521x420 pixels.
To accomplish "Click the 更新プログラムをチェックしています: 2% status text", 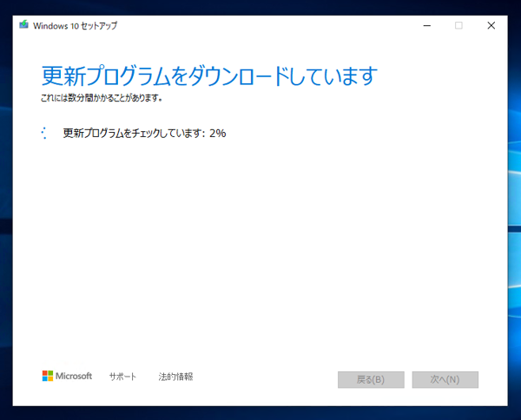I will coord(144,133).
